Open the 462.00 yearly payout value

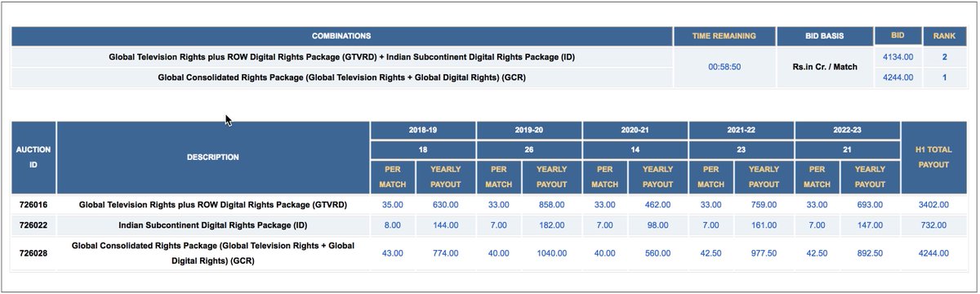point(658,205)
